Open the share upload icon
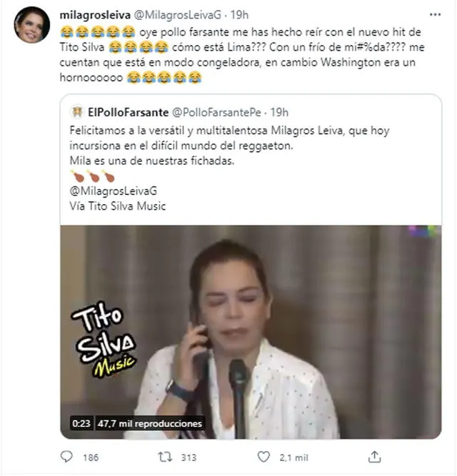Screen dimensions: 457x476 [x=374, y=457]
